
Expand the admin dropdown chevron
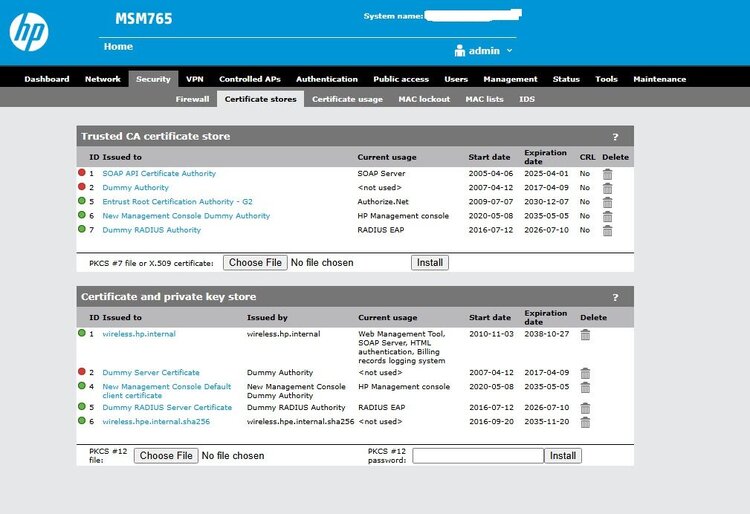[x=509, y=50]
